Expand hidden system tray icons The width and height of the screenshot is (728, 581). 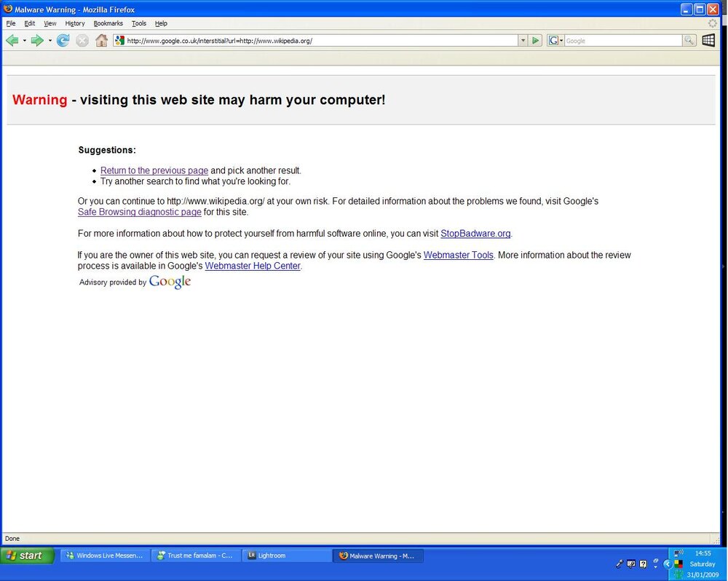[667, 564]
